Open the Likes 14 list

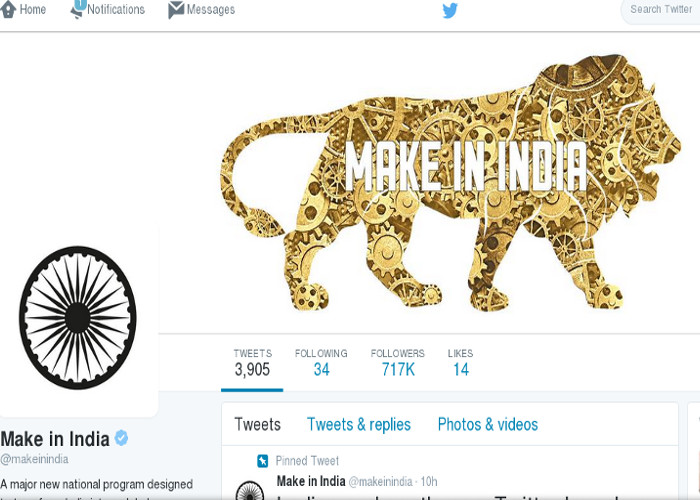click(x=460, y=362)
